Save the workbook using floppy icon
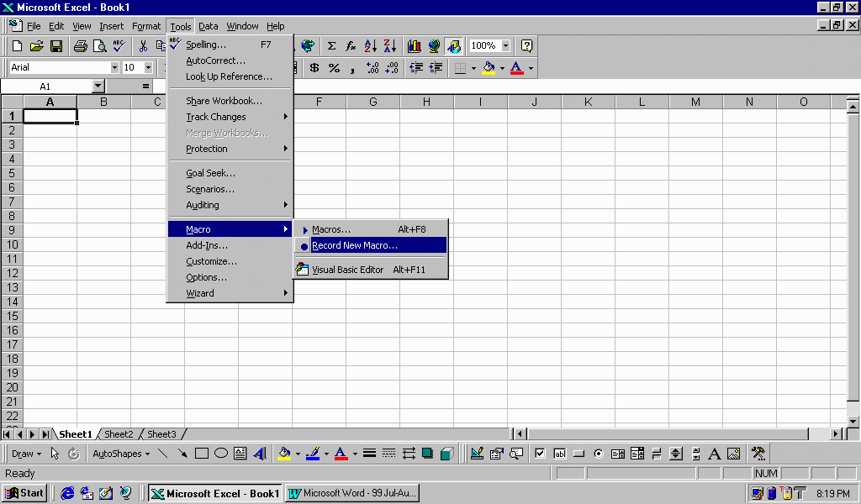 tap(56, 46)
